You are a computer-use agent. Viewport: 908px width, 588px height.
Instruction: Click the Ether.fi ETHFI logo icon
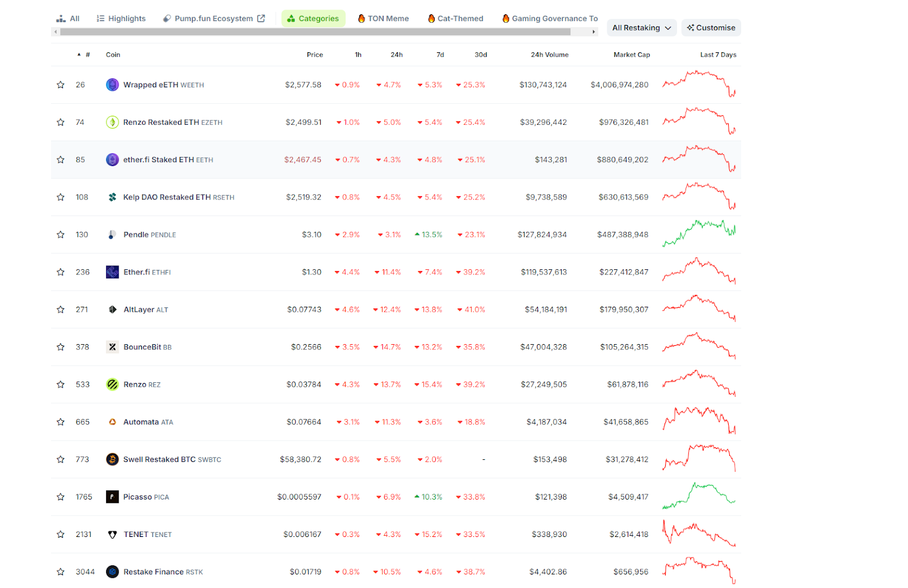(112, 272)
